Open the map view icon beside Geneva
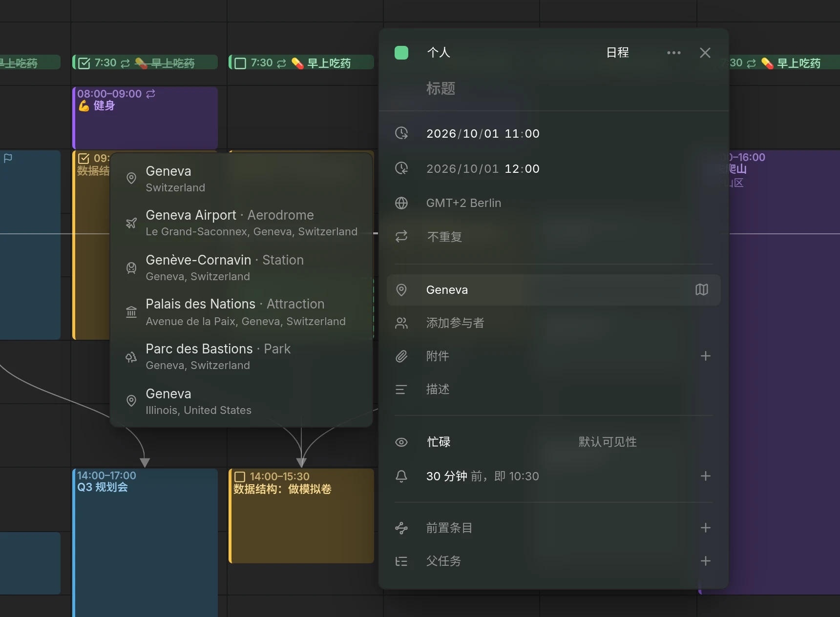The height and width of the screenshot is (617, 840). pos(701,290)
